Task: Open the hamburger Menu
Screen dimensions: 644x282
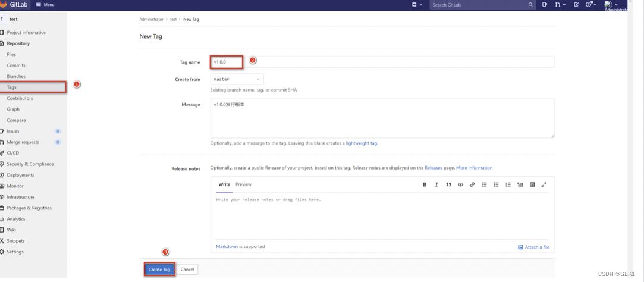Action: coord(45,5)
